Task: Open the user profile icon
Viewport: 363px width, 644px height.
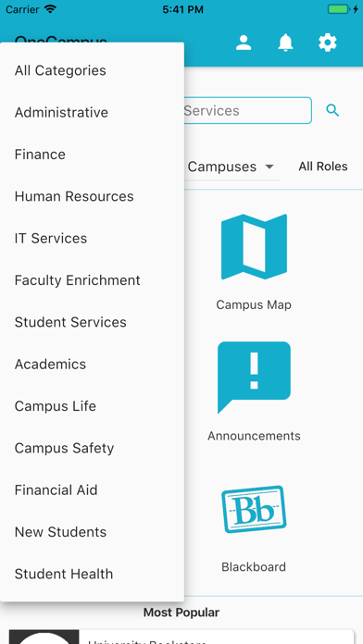Action: pos(244,43)
